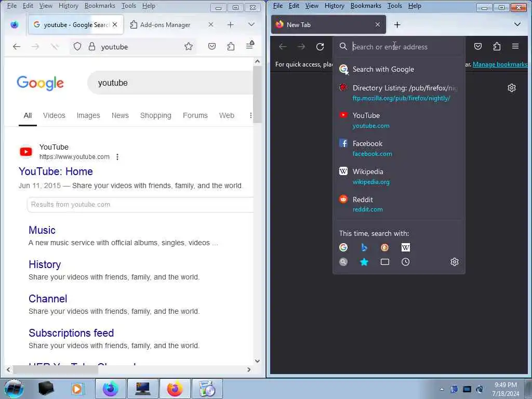The width and height of the screenshot is (532, 399).
Task: Open the History sitelink under YouTube
Action: [45, 264]
